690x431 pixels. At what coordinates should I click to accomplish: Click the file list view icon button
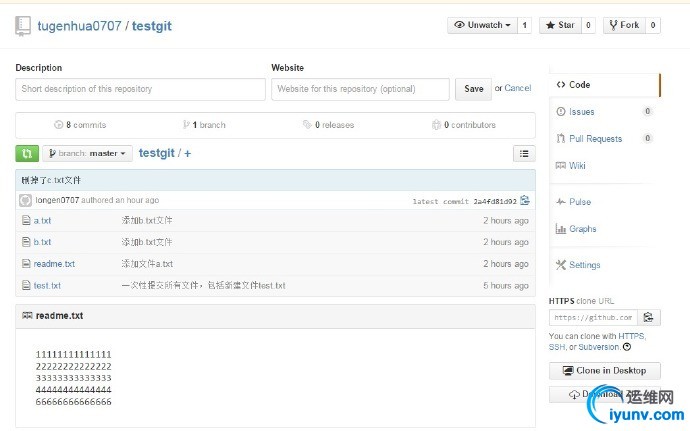click(x=524, y=153)
